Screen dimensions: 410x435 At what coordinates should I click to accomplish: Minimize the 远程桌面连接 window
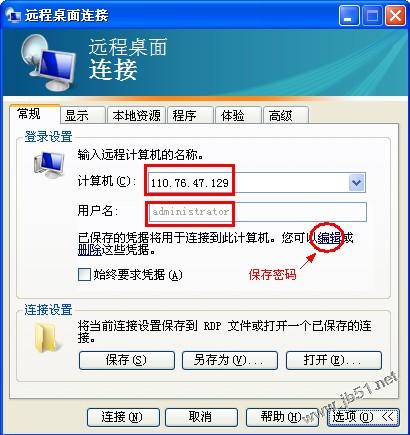point(349,16)
